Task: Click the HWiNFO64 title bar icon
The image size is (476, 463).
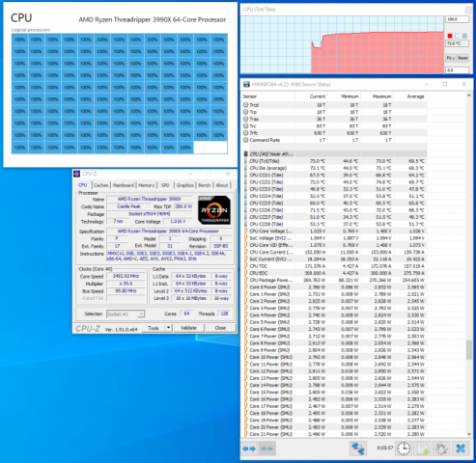Action: point(246,85)
